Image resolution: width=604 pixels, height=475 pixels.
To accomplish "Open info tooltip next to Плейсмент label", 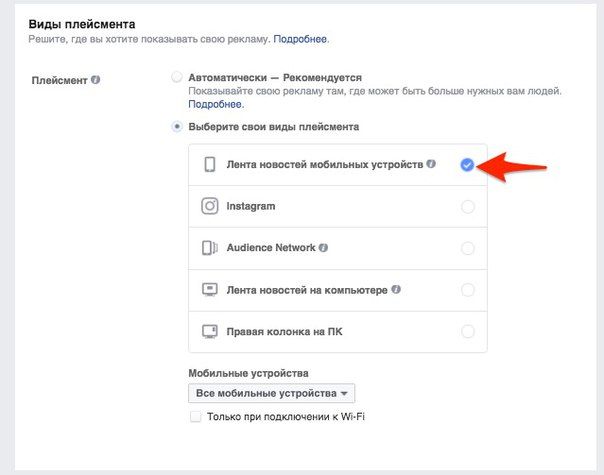I will (96, 80).
